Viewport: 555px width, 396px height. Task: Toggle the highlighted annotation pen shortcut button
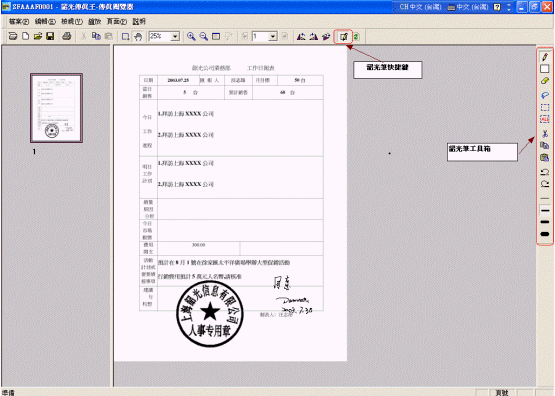coord(343,36)
